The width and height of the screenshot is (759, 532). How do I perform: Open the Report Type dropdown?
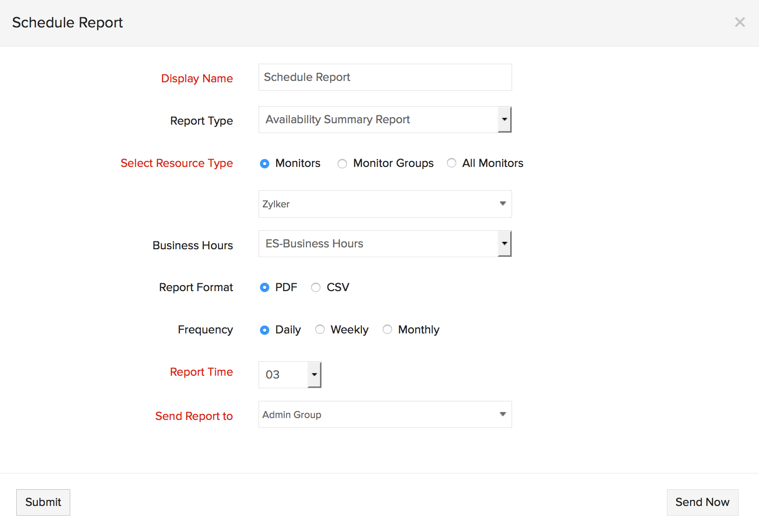[379, 120]
